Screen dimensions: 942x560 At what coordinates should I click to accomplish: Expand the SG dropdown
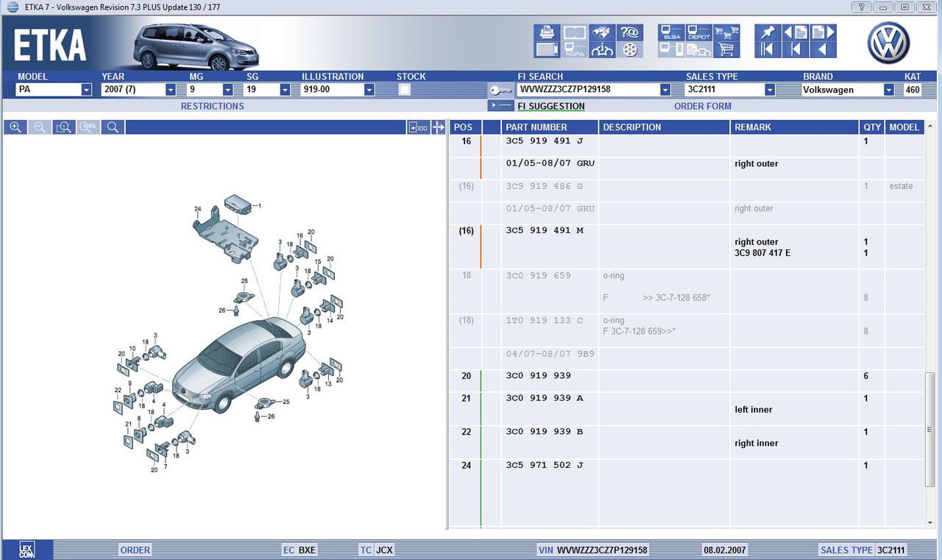tap(285, 90)
